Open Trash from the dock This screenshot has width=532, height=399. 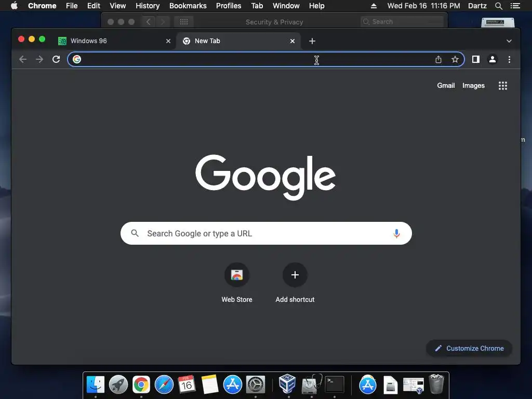(x=436, y=384)
